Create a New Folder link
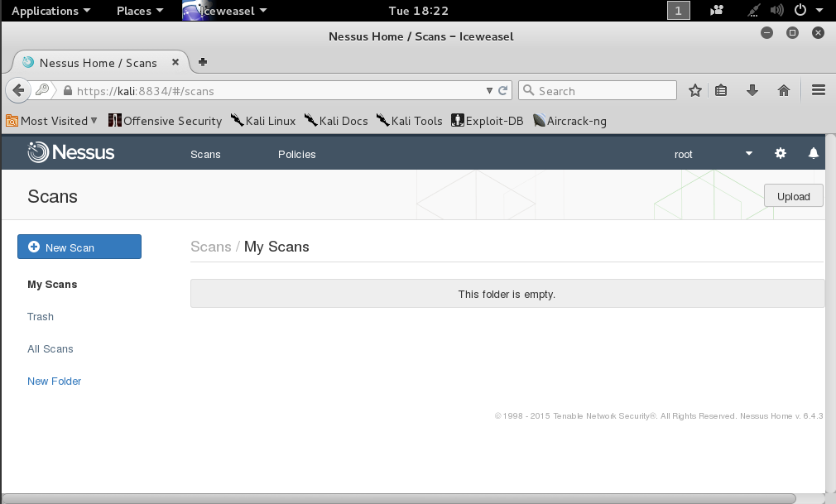This screenshot has height=504, width=836. [55, 381]
